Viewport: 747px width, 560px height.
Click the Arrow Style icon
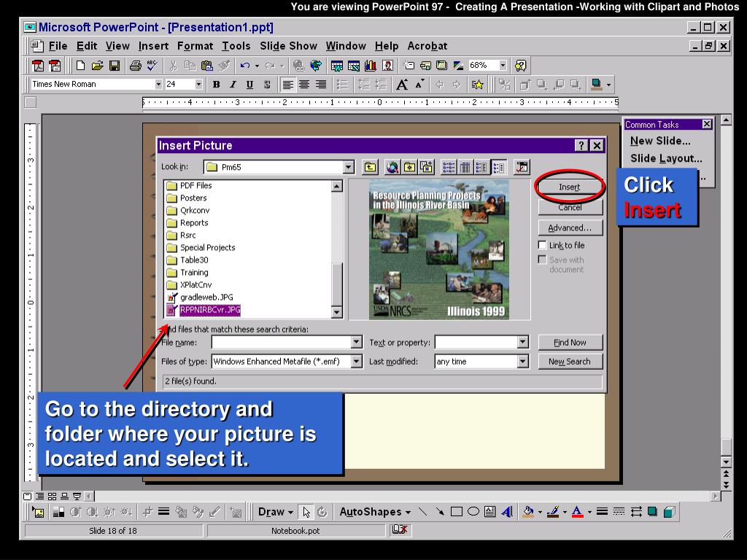click(636, 512)
